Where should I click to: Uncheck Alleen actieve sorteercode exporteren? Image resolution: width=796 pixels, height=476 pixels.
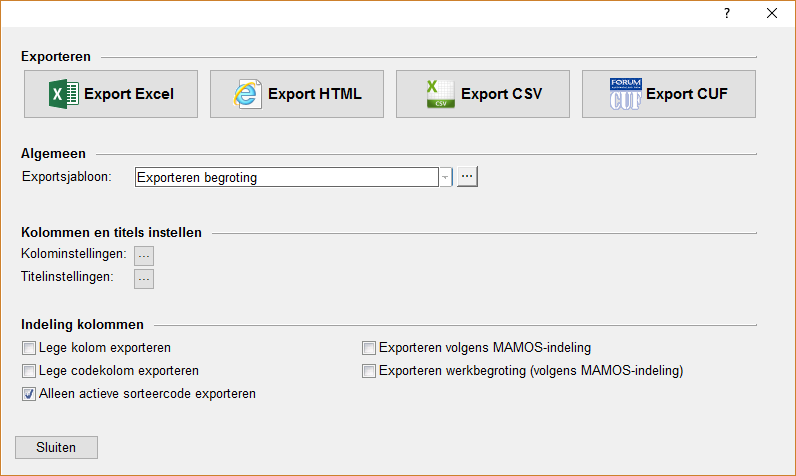[29, 394]
